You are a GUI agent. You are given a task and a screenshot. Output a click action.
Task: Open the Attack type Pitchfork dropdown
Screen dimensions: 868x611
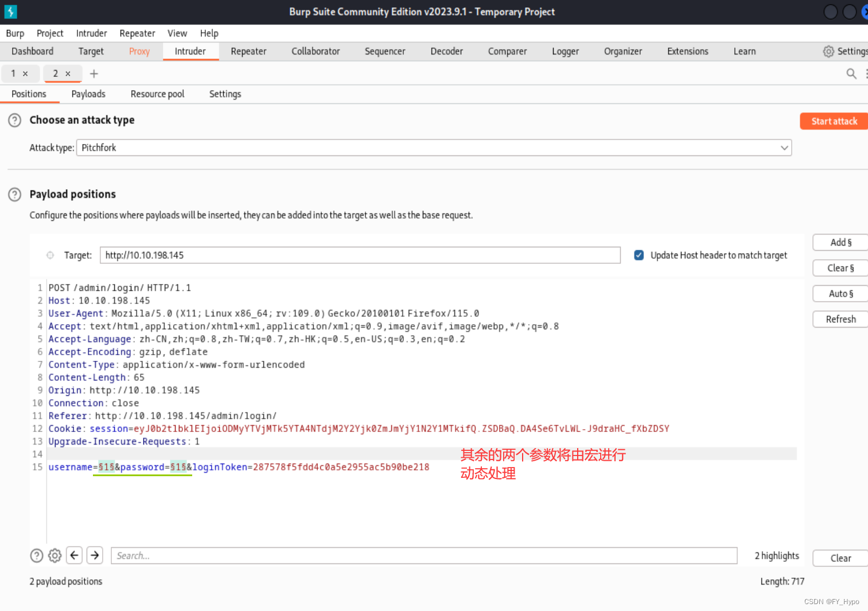[x=434, y=148]
